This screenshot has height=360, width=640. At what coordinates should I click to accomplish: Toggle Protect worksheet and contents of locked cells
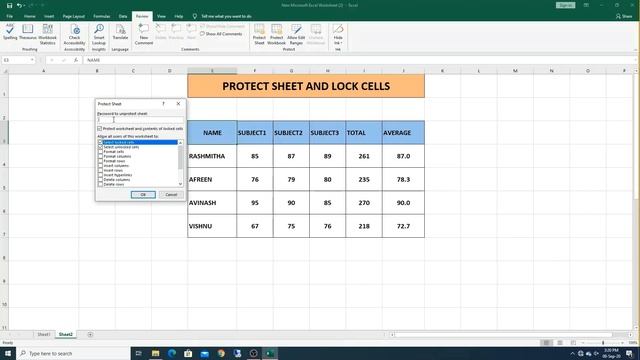tap(100, 129)
